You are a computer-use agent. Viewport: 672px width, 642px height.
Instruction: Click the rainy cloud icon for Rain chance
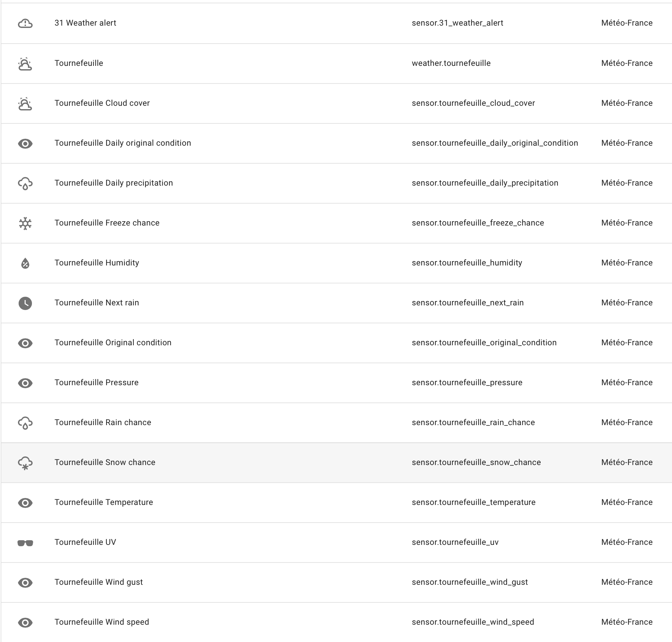[25, 423]
